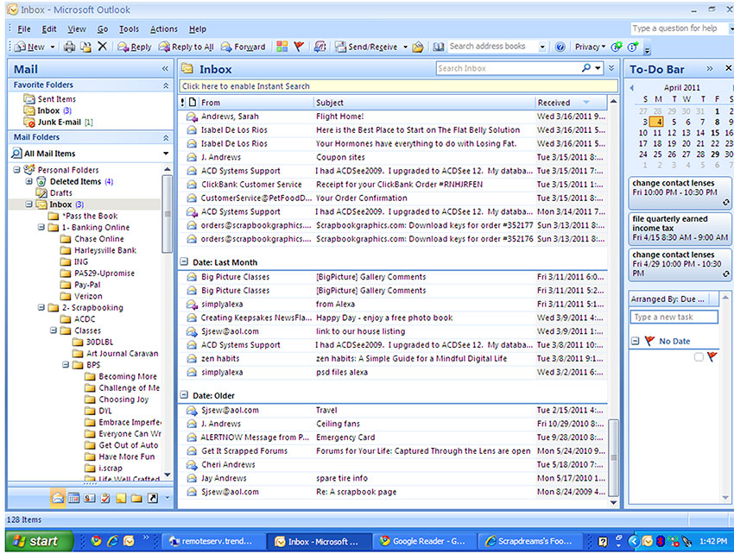734x560 pixels.
Task: Open the Send/Receive dropdown arrow
Action: [x=405, y=47]
